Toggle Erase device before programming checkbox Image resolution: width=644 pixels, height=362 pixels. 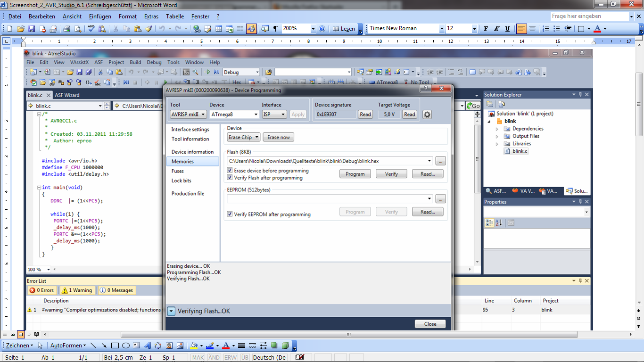coord(230,171)
